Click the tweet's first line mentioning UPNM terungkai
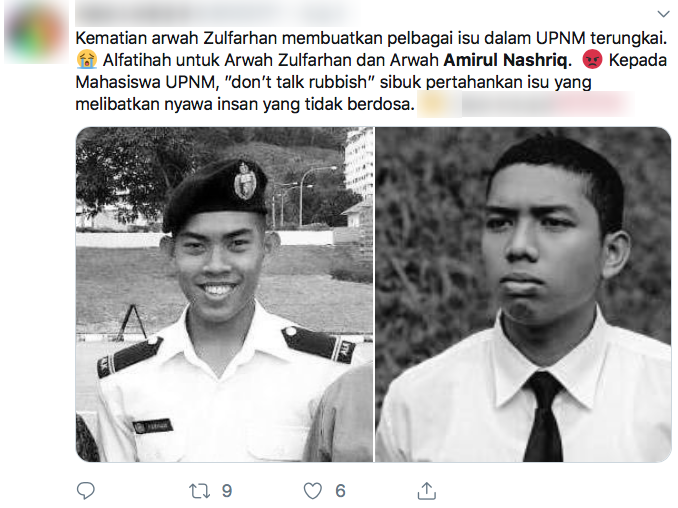 pos(371,38)
